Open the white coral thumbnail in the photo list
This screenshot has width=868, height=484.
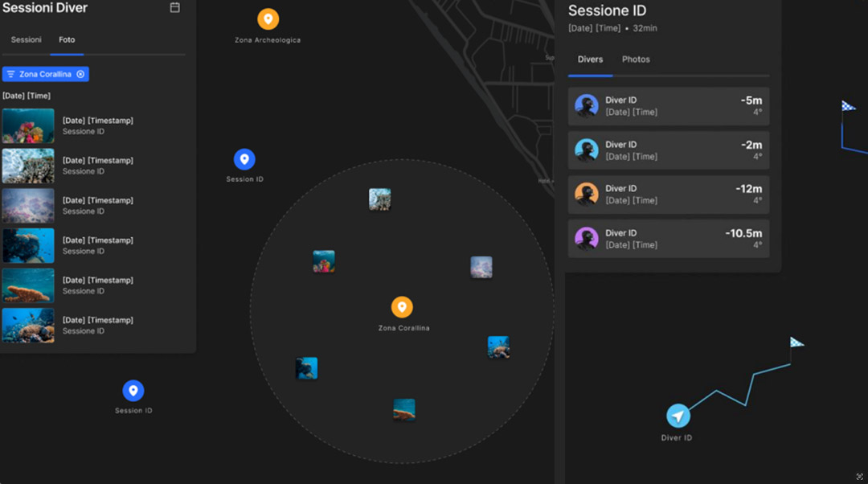[28, 166]
